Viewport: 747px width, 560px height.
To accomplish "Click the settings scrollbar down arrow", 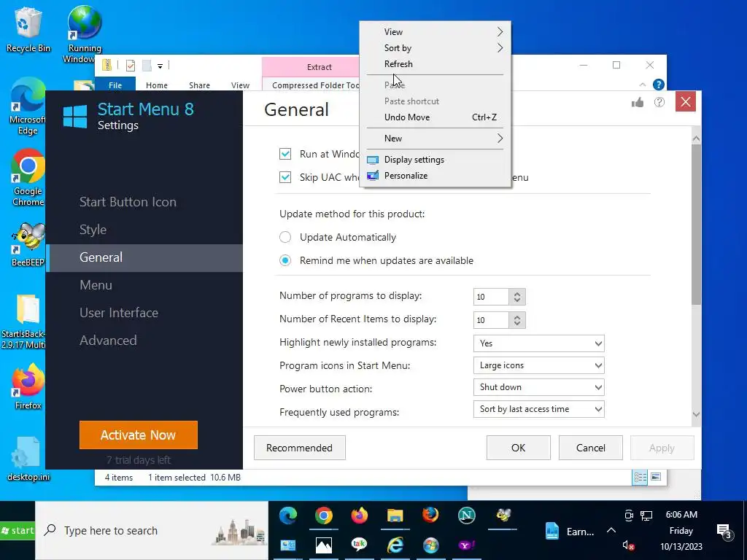I will point(696,414).
